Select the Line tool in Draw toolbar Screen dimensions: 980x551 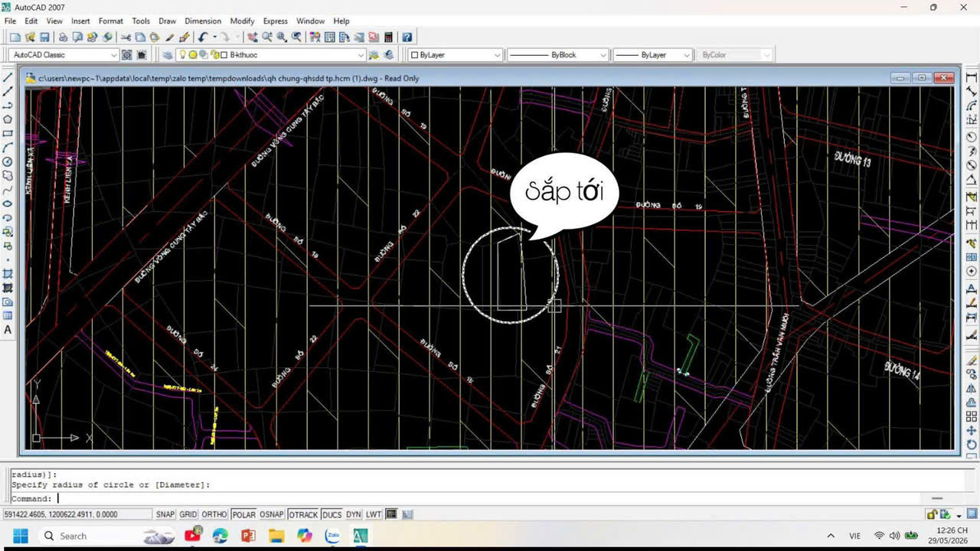(8, 77)
